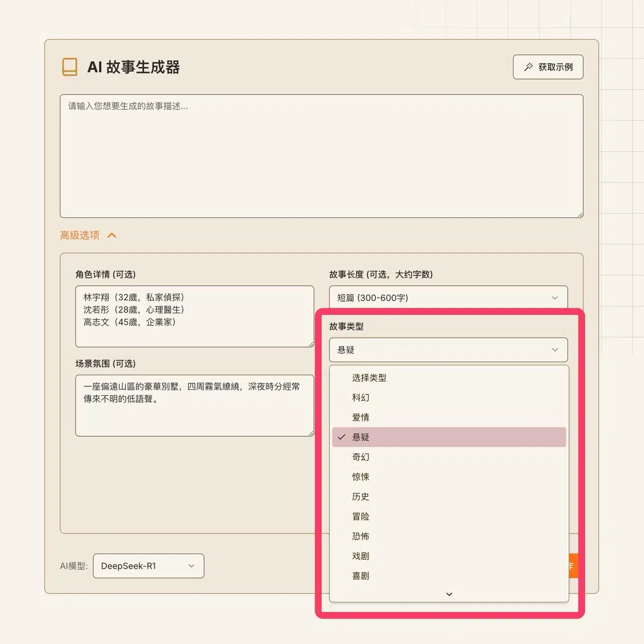Collapse the 高级选项 section chevron
The height and width of the screenshot is (644, 644).
(112, 235)
